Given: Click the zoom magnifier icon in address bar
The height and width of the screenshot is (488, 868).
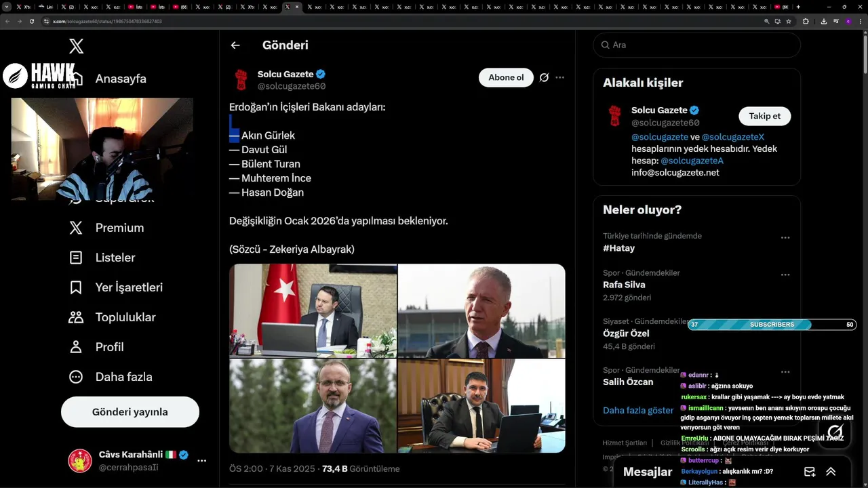Looking at the screenshot, I should (x=767, y=21).
